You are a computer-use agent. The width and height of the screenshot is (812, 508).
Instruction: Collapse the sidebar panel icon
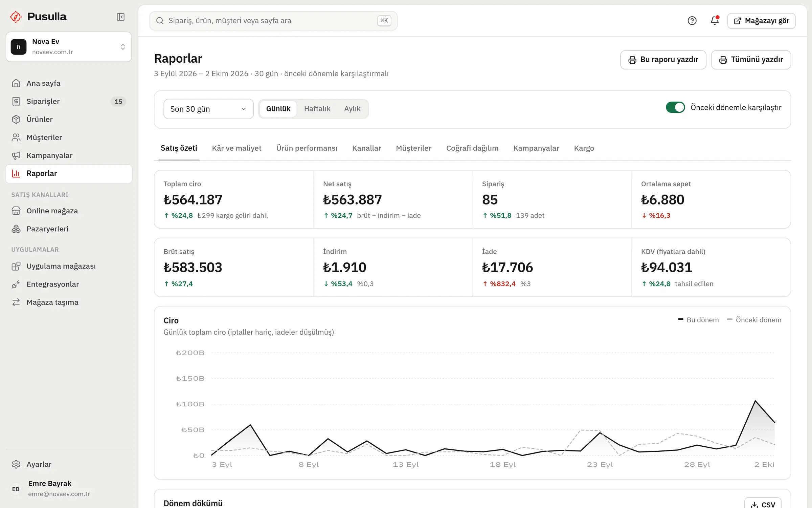click(120, 17)
